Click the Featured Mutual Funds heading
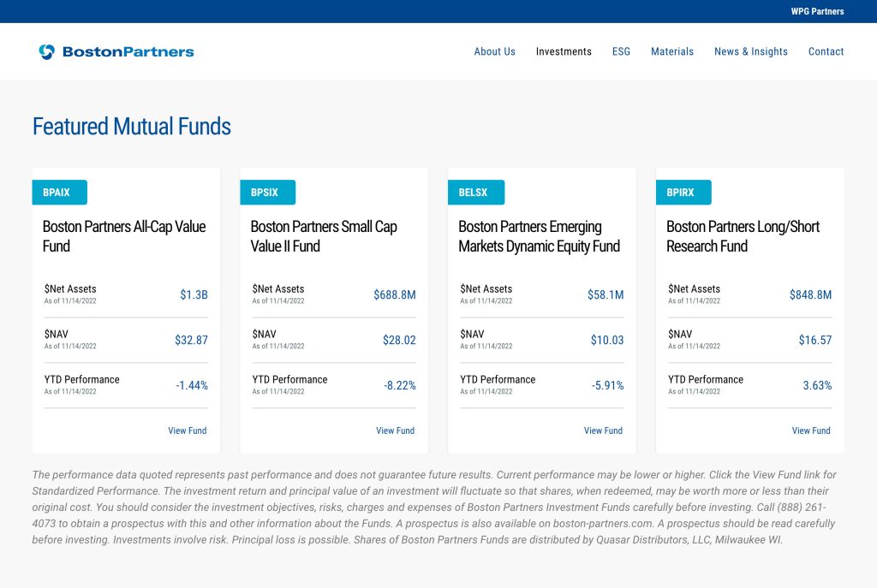The image size is (877, 588). (131, 127)
